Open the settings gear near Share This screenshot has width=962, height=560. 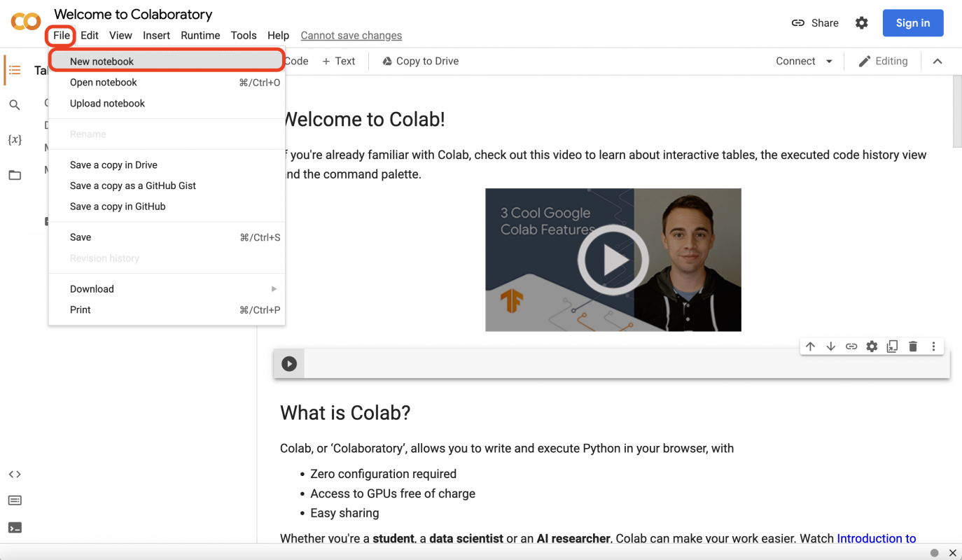(862, 23)
